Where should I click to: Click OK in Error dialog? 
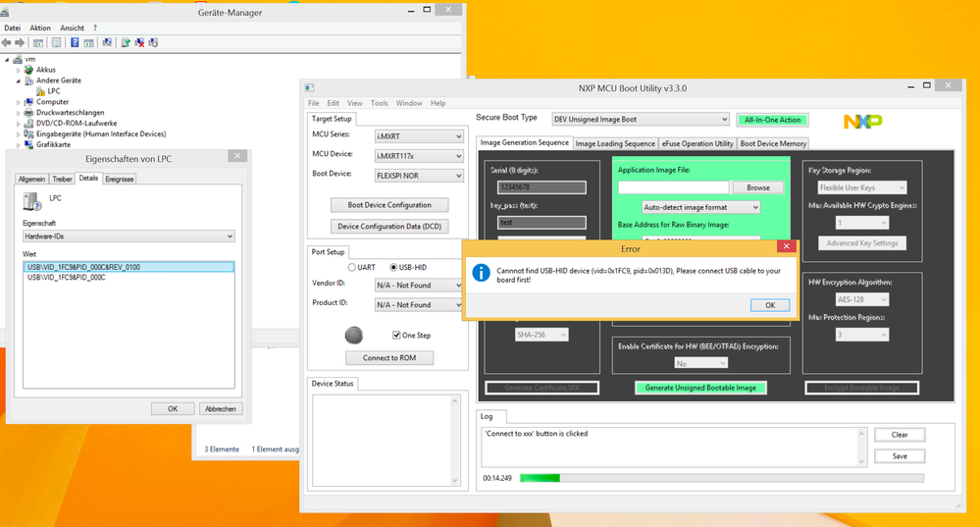[770, 305]
